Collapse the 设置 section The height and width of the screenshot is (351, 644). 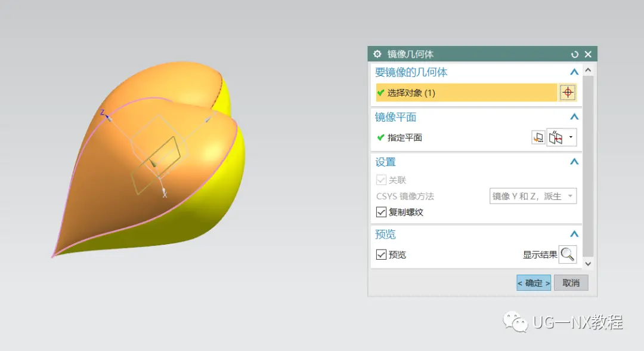[x=574, y=162]
